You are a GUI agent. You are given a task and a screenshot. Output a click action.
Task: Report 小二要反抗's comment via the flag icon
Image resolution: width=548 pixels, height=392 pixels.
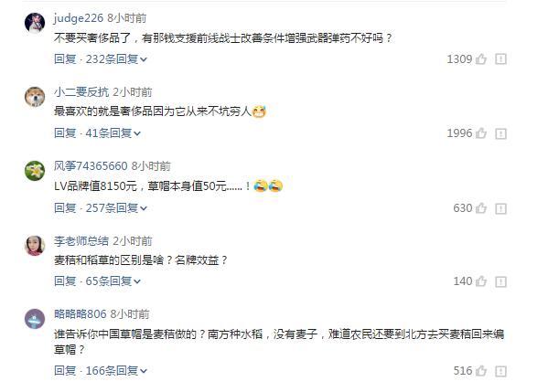point(500,133)
